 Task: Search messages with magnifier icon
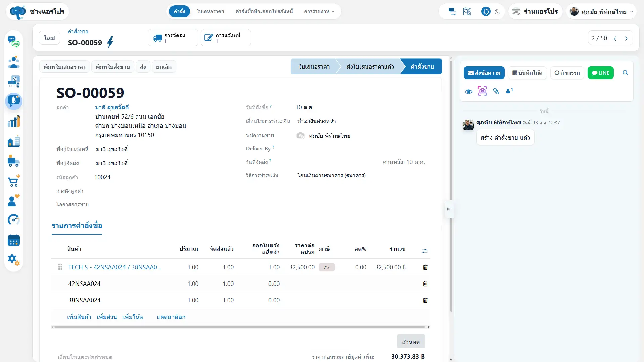coord(625,73)
